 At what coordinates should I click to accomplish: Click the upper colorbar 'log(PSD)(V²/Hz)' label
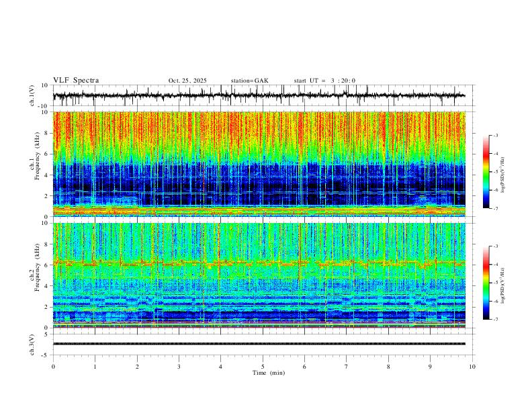[503, 175]
